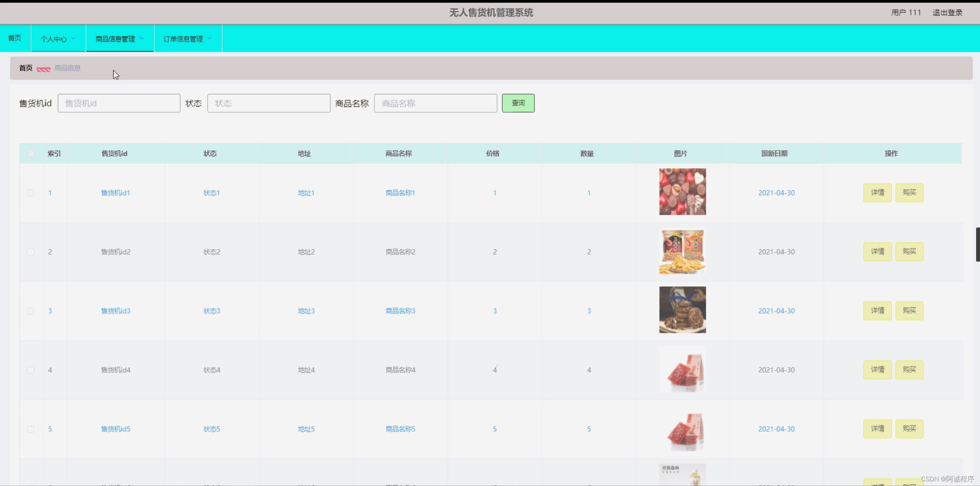Open the 订单信息管理 dropdown
This screenshot has width=980, height=486.
point(187,39)
